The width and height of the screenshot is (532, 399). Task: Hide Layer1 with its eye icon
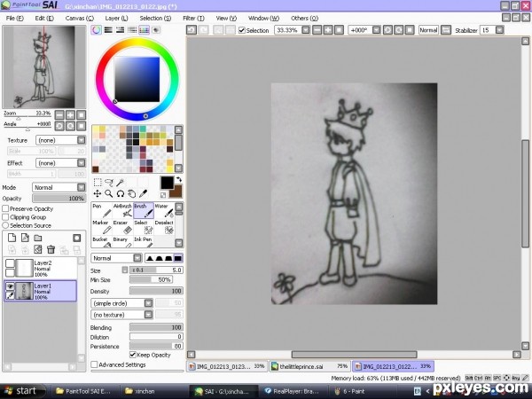coord(10,286)
